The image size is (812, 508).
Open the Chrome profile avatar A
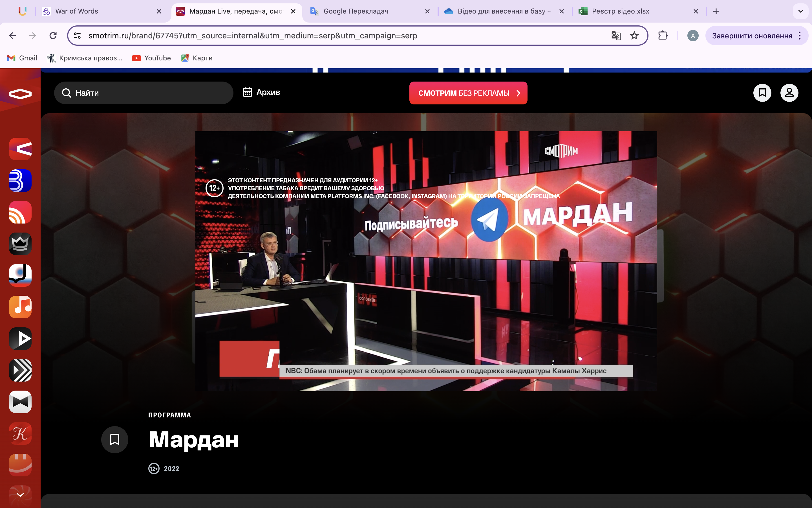point(692,36)
